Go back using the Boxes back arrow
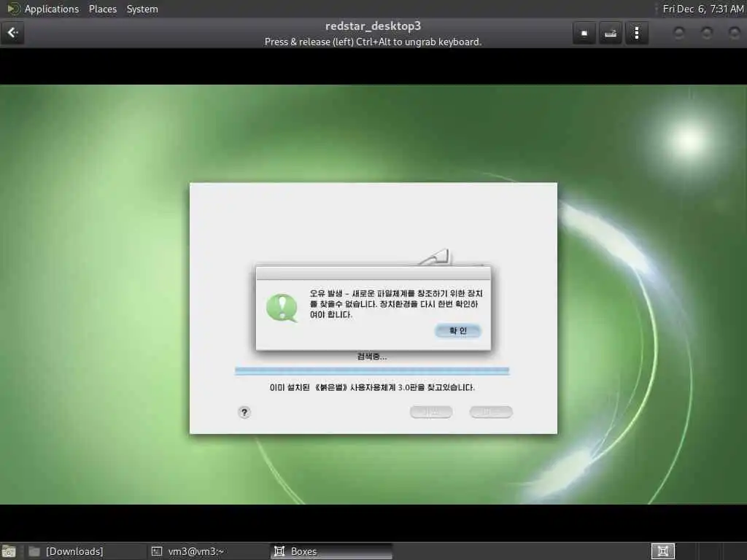This screenshot has width=747, height=560. tap(12, 33)
